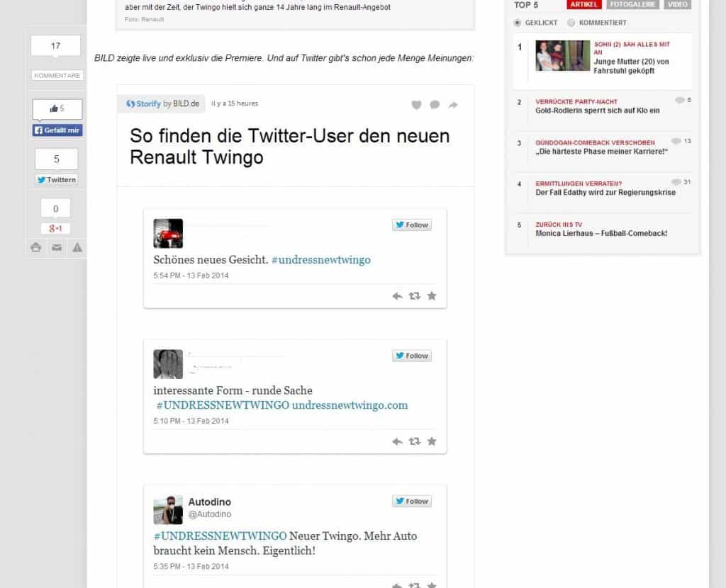
Task: Click the Twittern share button
Action: pyautogui.click(x=57, y=179)
